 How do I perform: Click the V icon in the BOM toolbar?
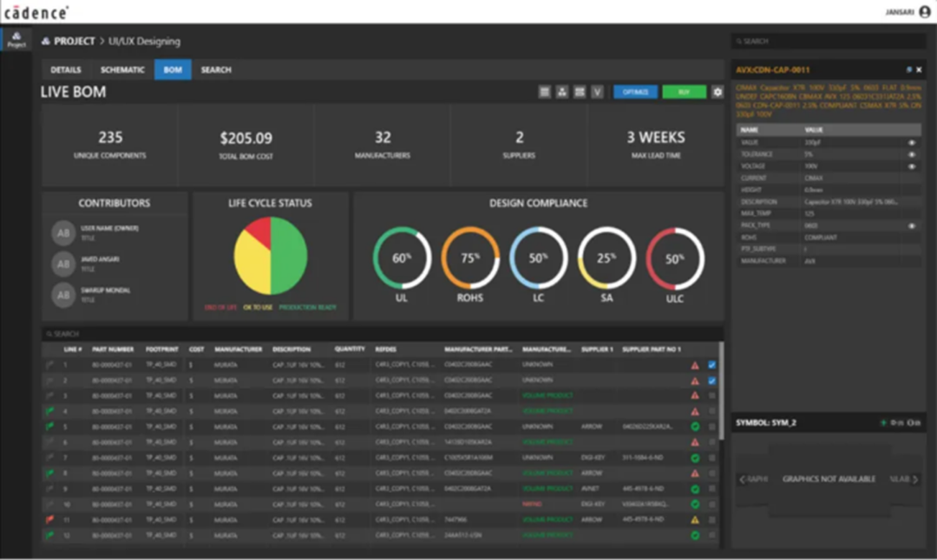597,92
